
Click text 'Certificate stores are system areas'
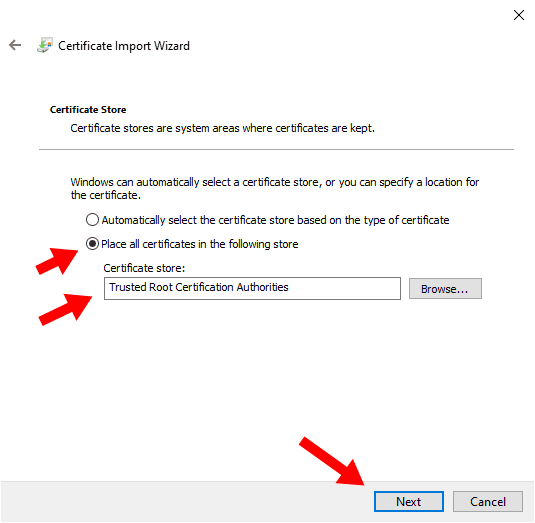156,128
